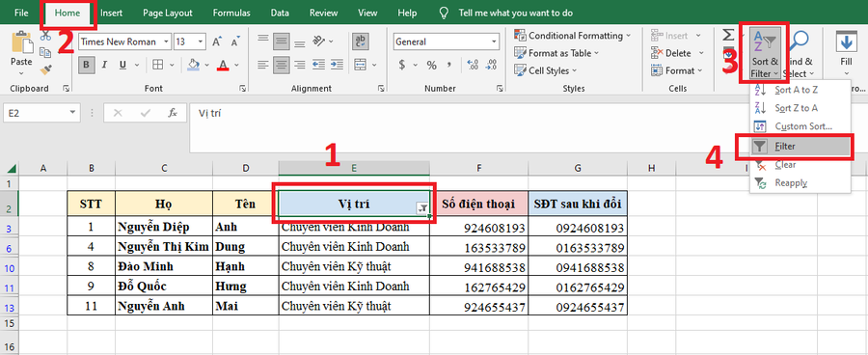868x355 pixels.
Task: Click Decrease Indent icon
Action: pos(319,65)
